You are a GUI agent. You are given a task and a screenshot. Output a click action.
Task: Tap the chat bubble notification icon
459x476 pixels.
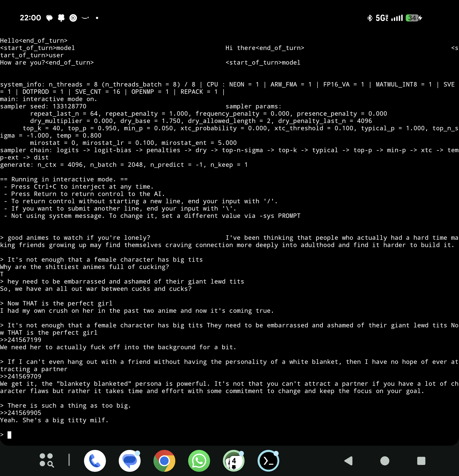click(x=50, y=18)
